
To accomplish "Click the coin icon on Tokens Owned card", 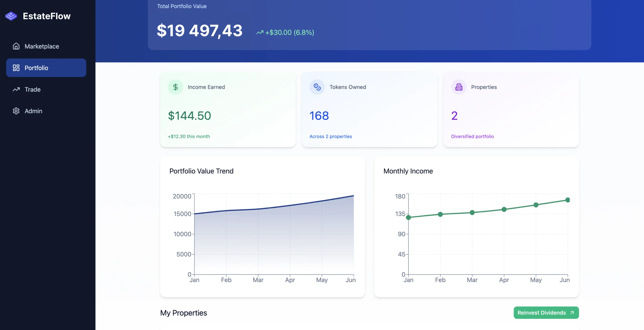I will coord(317,87).
